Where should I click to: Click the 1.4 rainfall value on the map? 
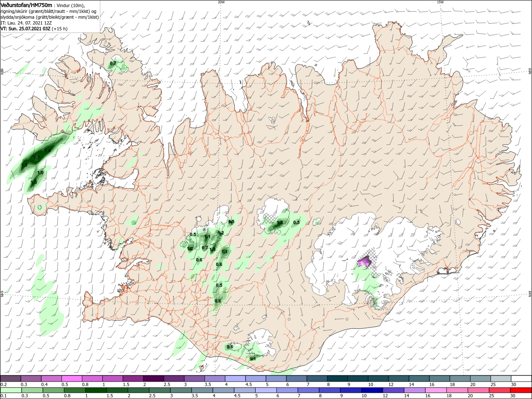tap(47, 150)
